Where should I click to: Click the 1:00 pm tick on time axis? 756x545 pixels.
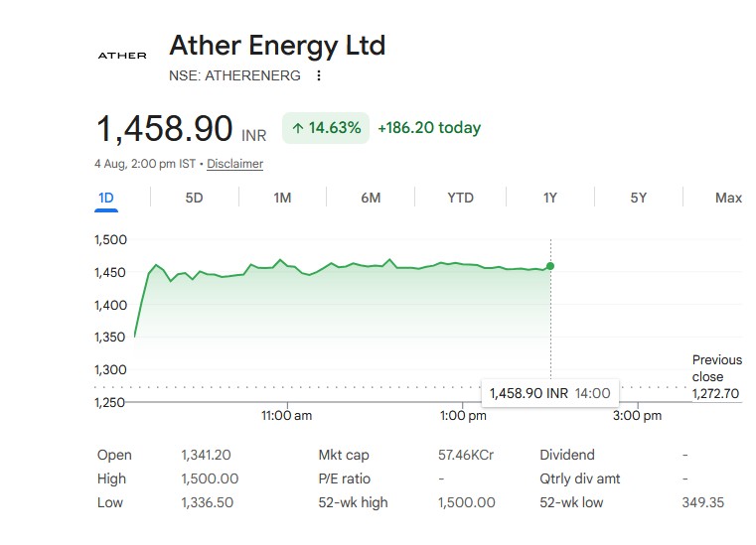[463, 415]
